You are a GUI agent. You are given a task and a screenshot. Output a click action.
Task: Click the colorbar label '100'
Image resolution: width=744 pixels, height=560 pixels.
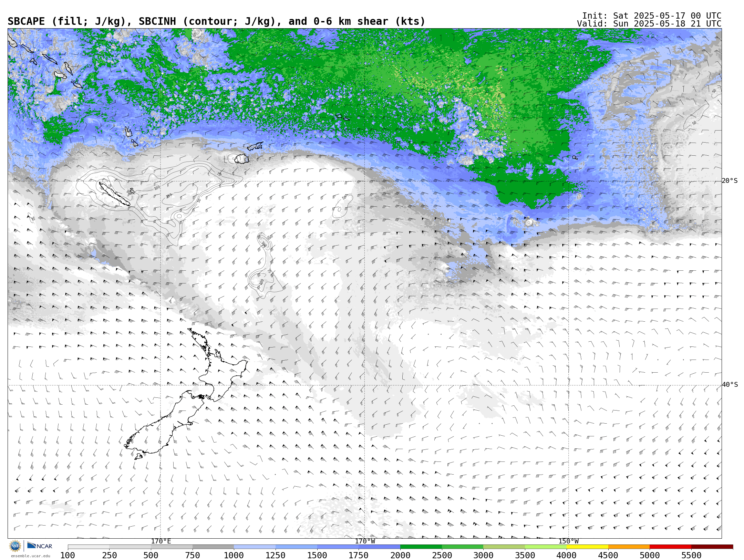pyautogui.click(x=68, y=556)
